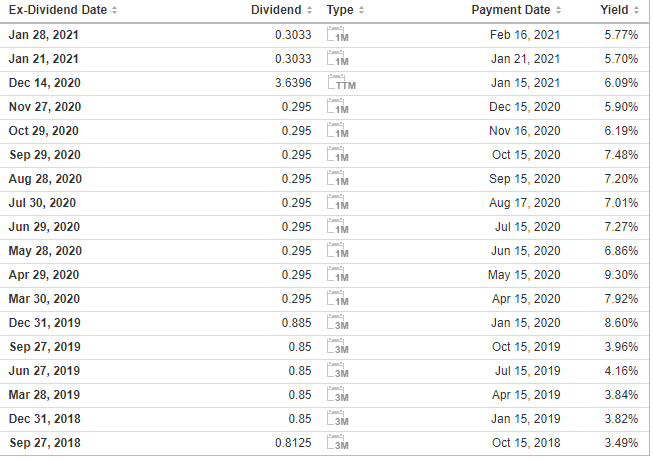
Task: Select the Jun 29, 2020 ex-dividend date
Action: (44, 227)
